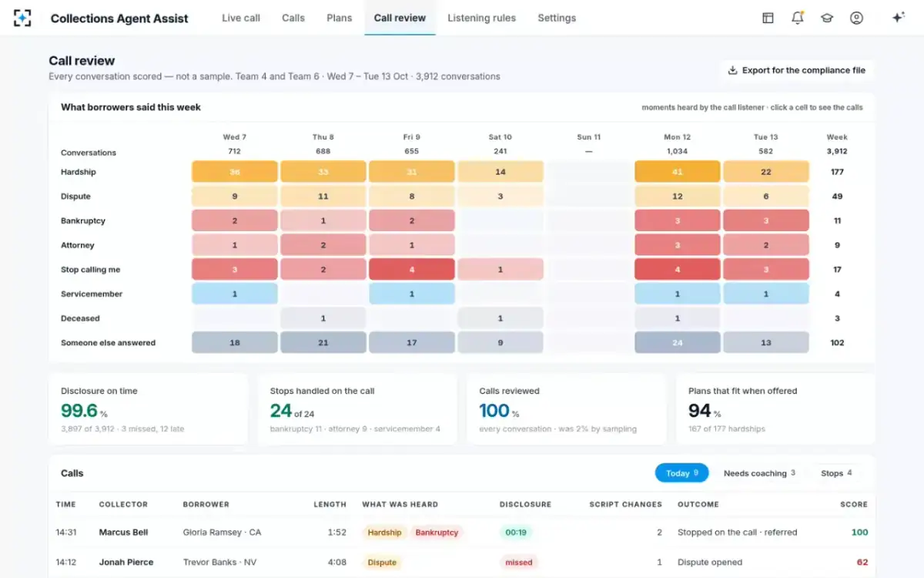Screen dimensions: 924x578
Task: Open the user profile icon
Action: [856, 18]
